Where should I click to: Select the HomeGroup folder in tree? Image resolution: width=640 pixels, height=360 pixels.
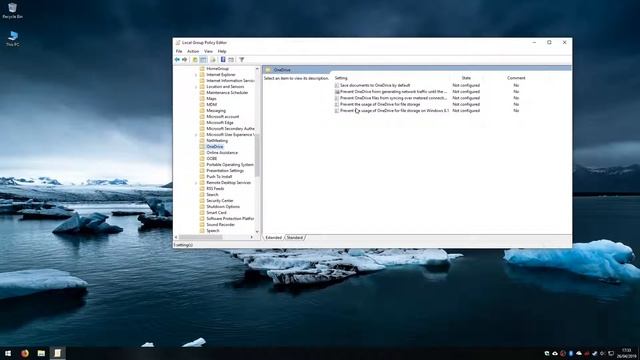click(214, 69)
